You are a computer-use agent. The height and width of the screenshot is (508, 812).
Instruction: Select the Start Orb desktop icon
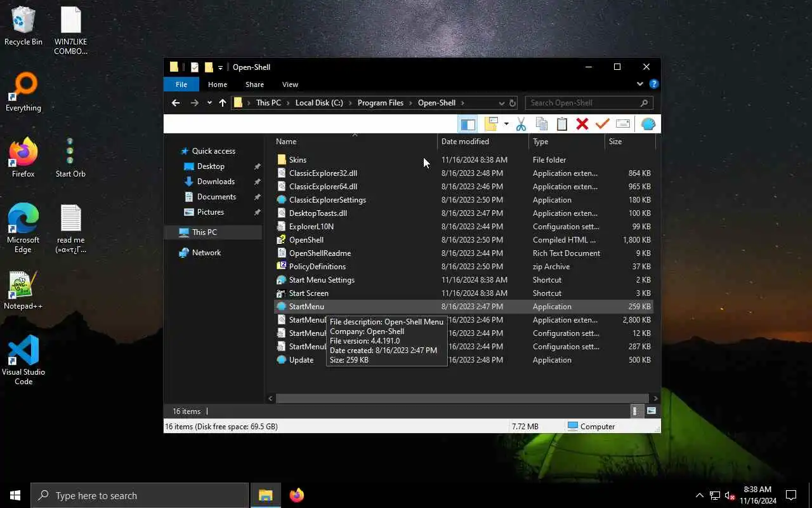pyautogui.click(x=70, y=158)
